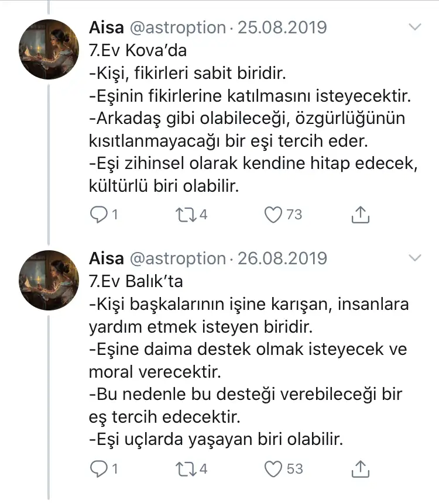This screenshot has width=439, height=504.
Task: Open @astroption handle in the Balık'ta tweet
Action: coord(177,258)
